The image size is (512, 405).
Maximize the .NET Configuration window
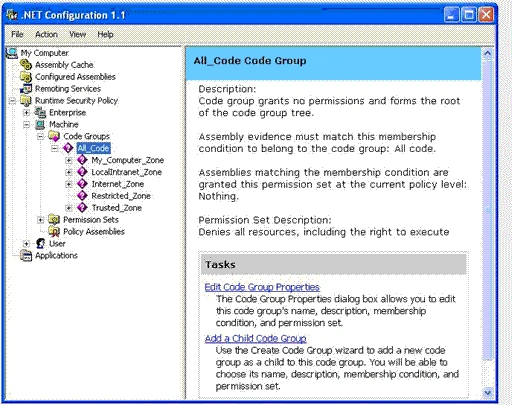tap(469, 15)
